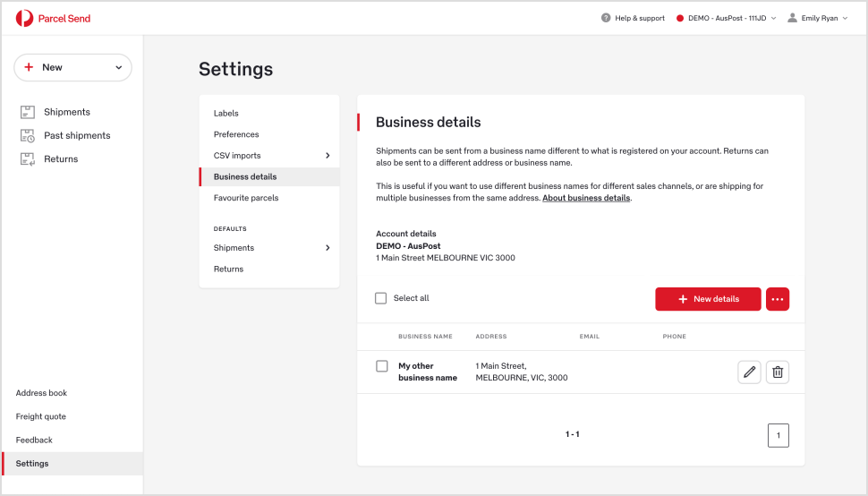868x496 pixels.
Task: Check the My other business name row checkbox
Action: 382,366
